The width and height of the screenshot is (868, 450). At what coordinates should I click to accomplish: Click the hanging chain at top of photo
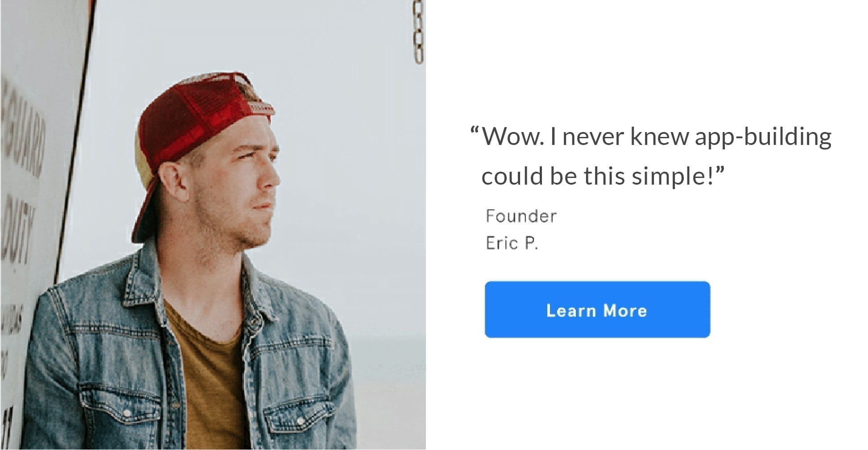[418, 31]
